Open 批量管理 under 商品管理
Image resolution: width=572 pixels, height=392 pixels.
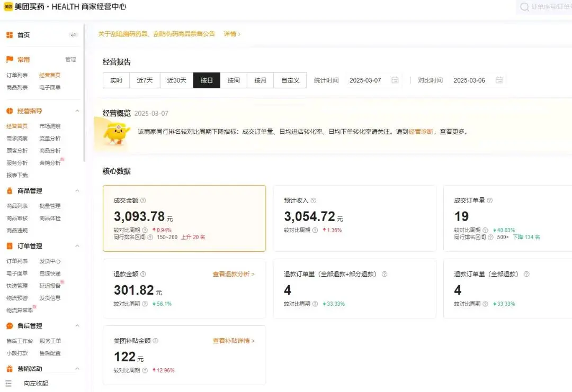click(x=50, y=206)
